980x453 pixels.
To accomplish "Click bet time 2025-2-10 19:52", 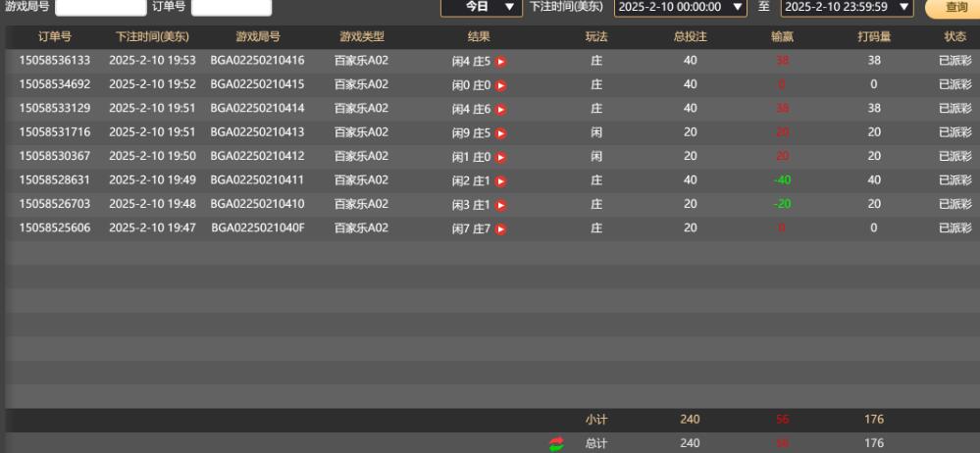I will [152, 84].
